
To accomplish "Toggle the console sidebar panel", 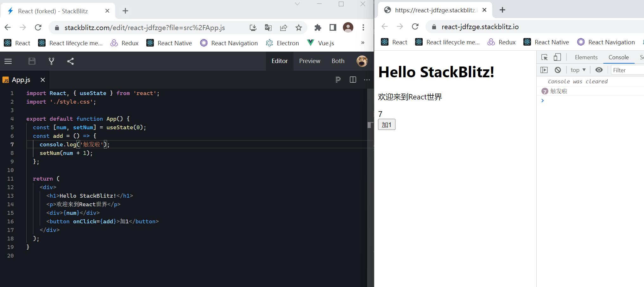I will click(544, 70).
